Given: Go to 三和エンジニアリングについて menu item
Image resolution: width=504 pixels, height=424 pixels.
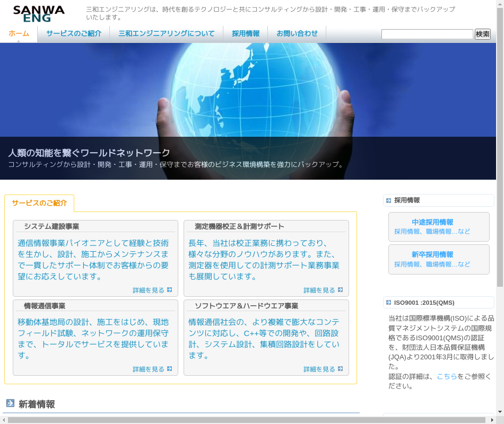Looking at the screenshot, I should [167, 33].
